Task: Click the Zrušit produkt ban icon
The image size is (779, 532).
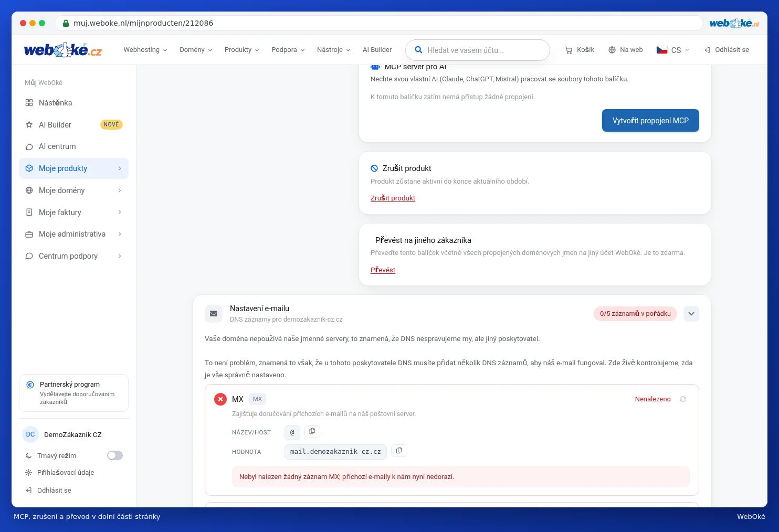Action: pyautogui.click(x=374, y=168)
